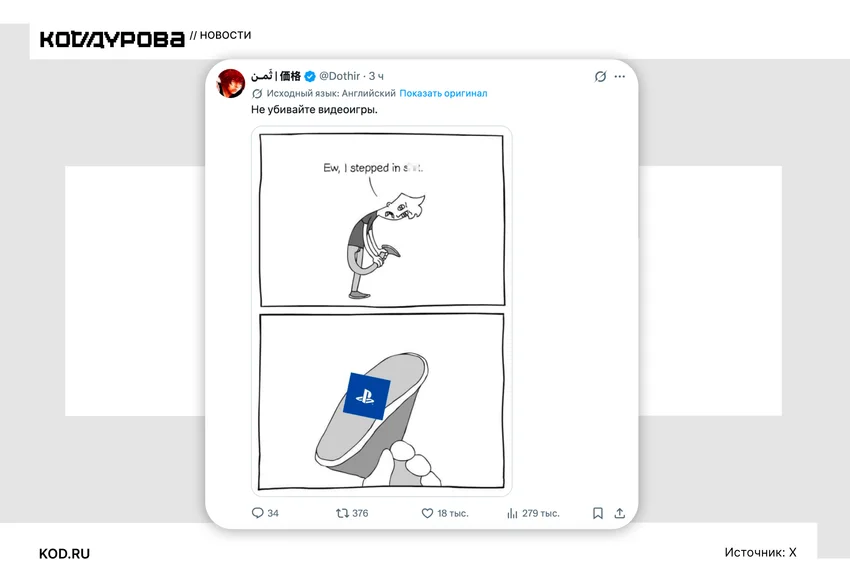Like the tweet via heart icon
The width and height of the screenshot is (850, 582).
pos(427,513)
